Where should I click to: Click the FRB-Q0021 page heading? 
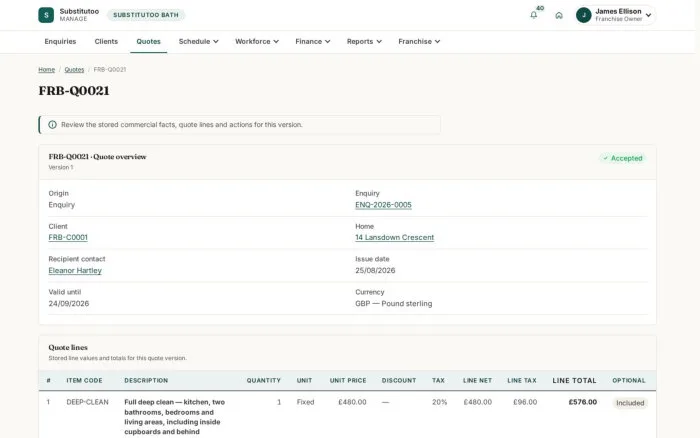pyautogui.click(x=74, y=91)
